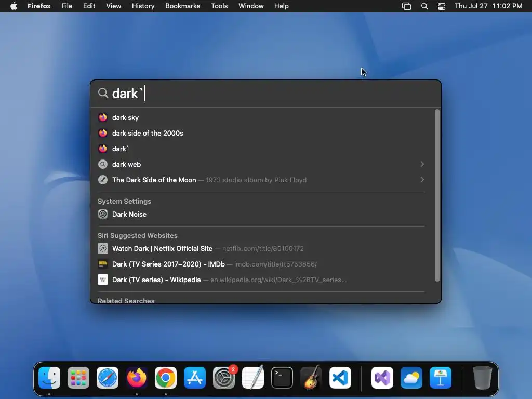Open Finder from the Dock
The height and width of the screenshot is (399, 532).
[x=49, y=378]
